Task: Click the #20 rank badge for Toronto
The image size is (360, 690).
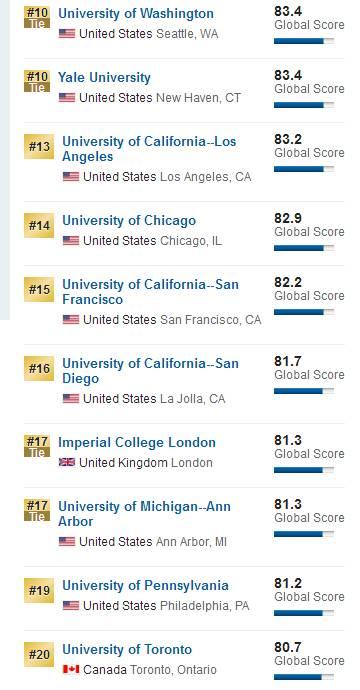Action: (39, 654)
